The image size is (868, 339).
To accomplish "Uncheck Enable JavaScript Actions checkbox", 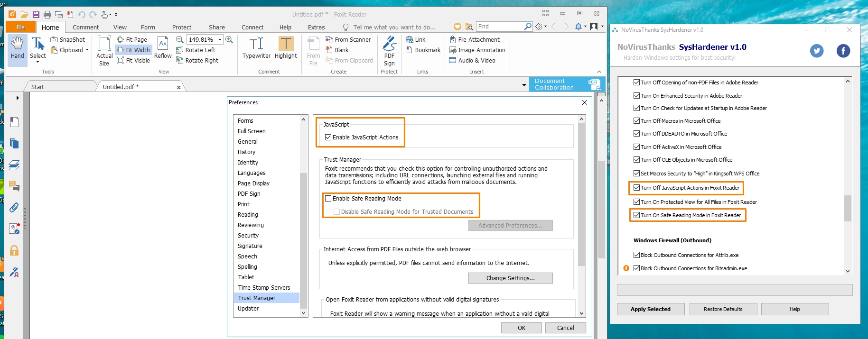I will pos(328,137).
